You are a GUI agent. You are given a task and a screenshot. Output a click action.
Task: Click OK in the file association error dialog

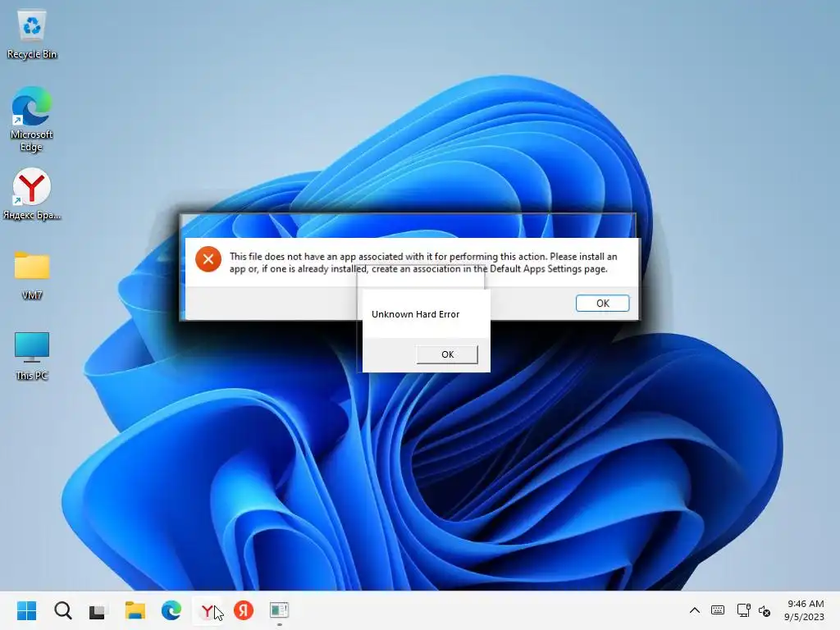[602, 304]
